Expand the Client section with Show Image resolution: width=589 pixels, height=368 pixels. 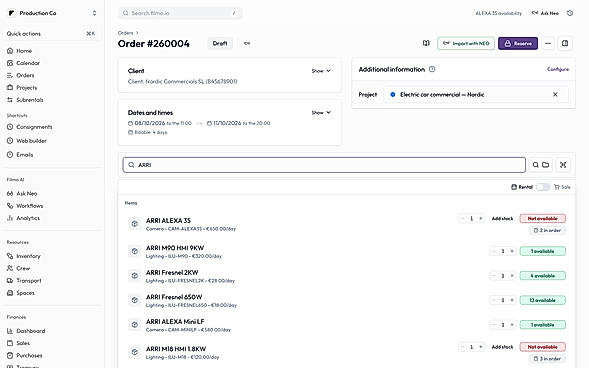pos(321,71)
